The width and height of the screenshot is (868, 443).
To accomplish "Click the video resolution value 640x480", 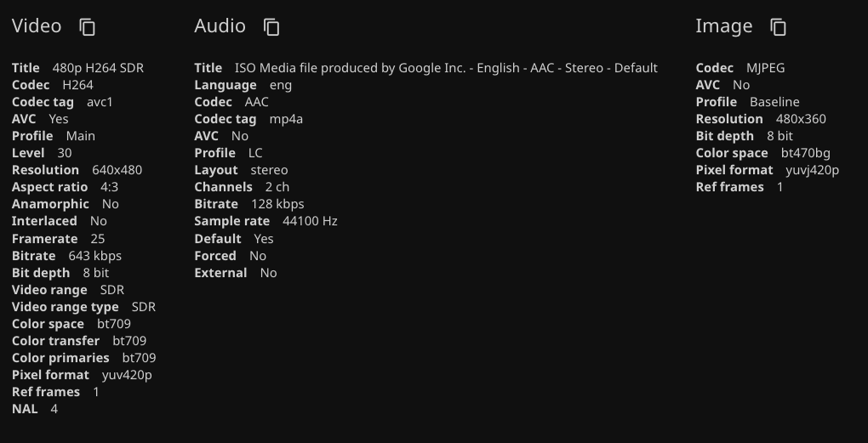I will tap(117, 170).
